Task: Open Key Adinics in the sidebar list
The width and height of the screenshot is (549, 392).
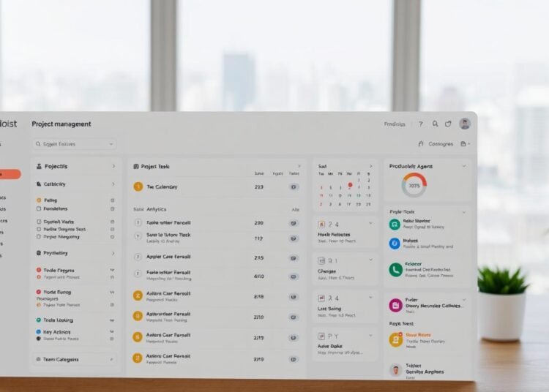Action: point(56,332)
